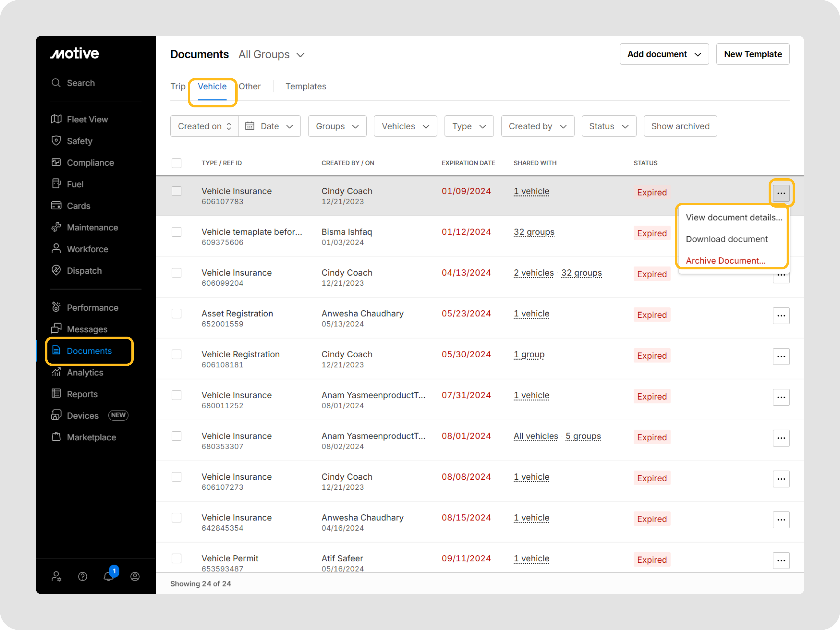The image size is (840, 630).
Task: Click the help question mark icon
Action: click(x=82, y=577)
